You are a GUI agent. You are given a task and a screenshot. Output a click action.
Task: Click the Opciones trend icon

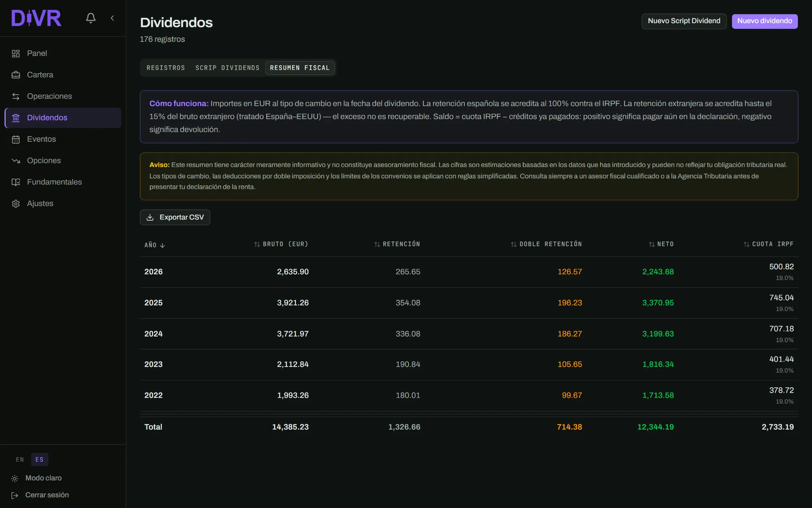(x=16, y=161)
